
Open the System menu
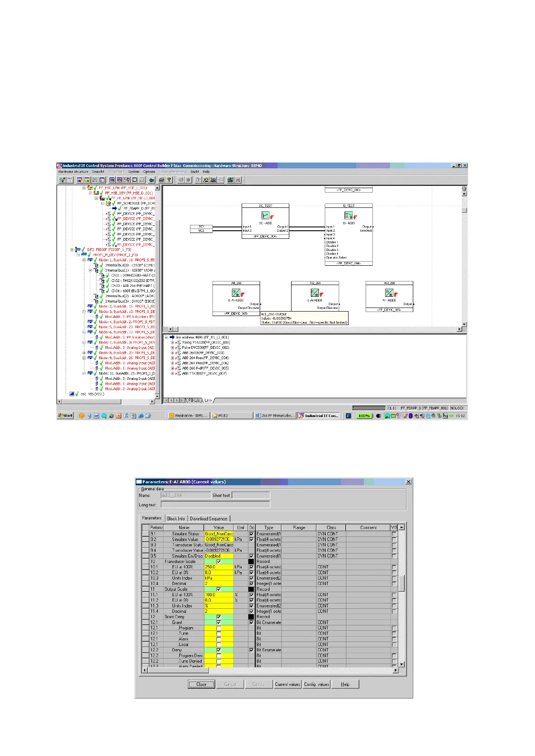coord(134,171)
